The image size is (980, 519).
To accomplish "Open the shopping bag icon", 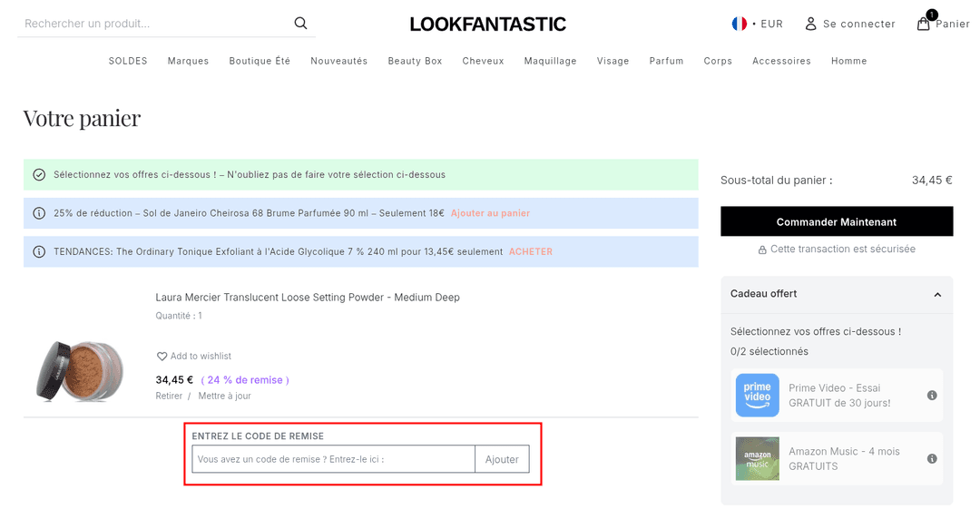I will coord(923,24).
